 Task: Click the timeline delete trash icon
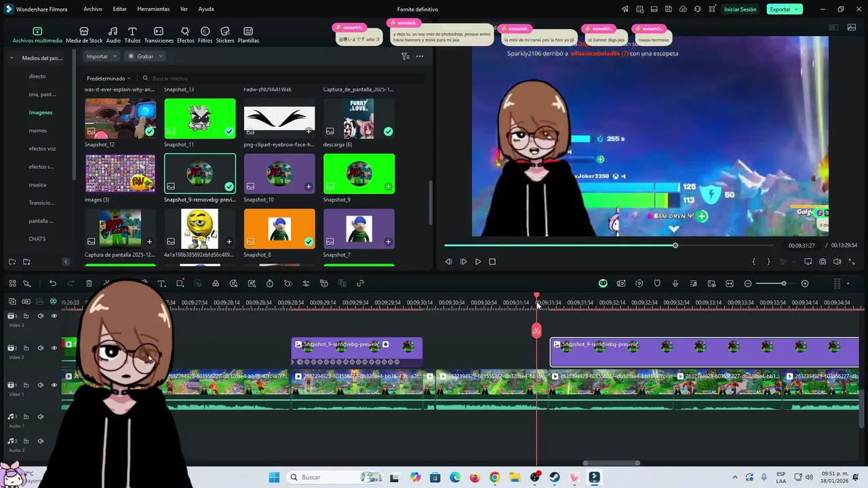point(89,283)
